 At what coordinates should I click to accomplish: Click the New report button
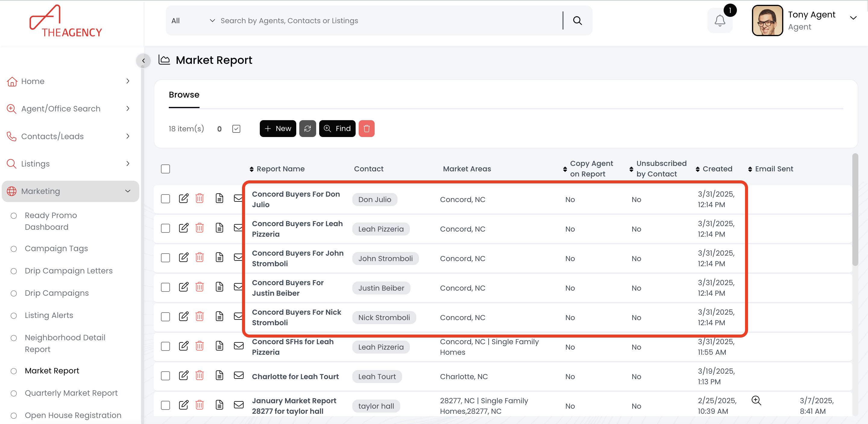(278, 129)
